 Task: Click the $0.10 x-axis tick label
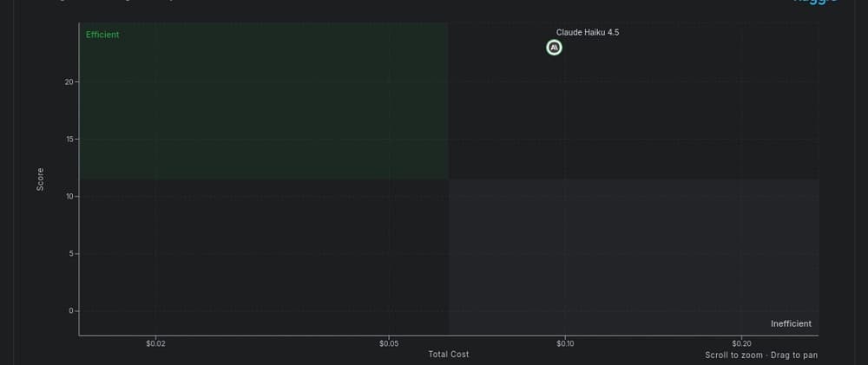click(x=565, y=343)
